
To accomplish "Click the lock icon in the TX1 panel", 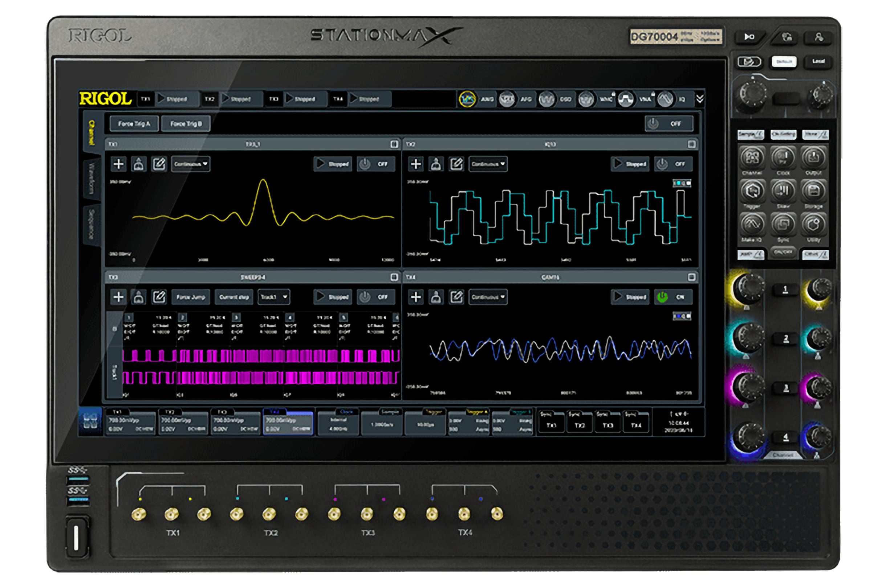I will [138, 164].
